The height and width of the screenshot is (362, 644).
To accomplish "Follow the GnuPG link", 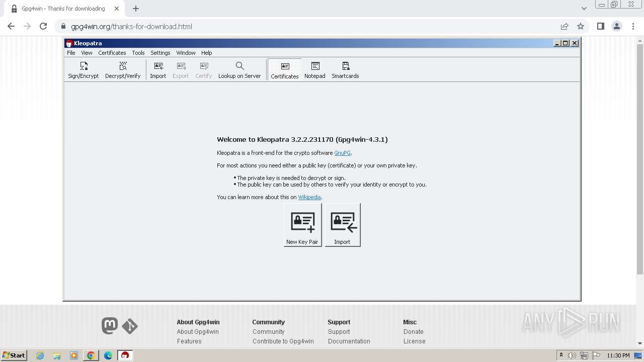I will (342, 153).
